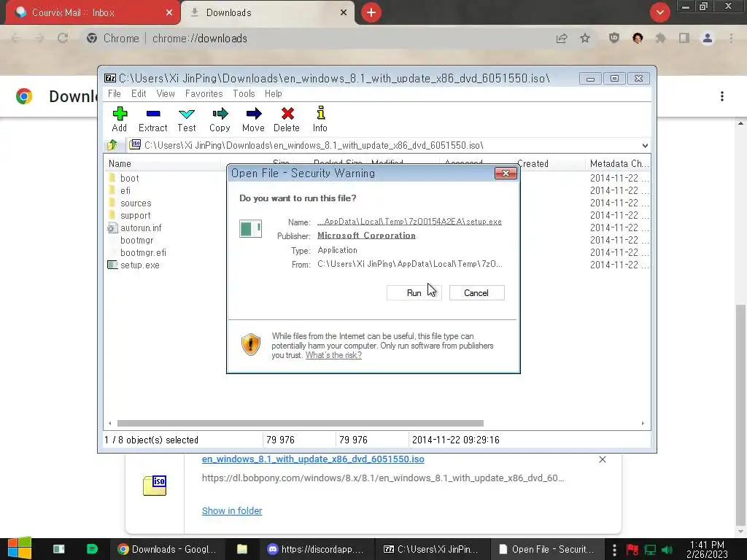Open the Edit menu in 7-Zip
Screen dimensions: 747x560
click(139, 93)
